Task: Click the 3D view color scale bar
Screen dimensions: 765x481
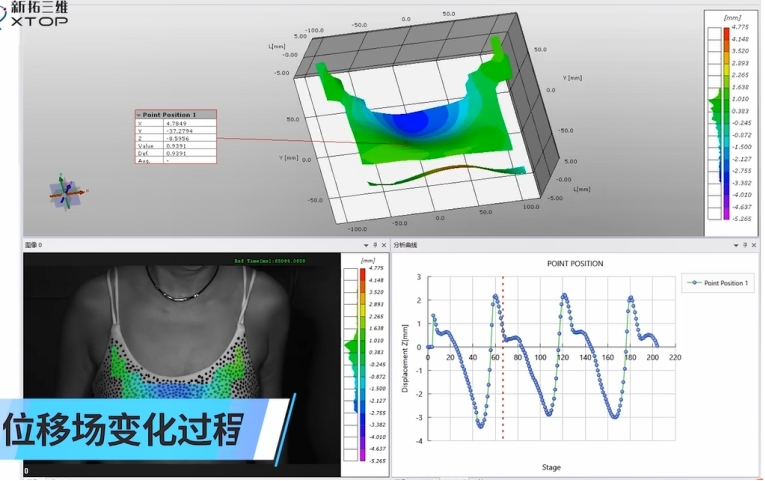Action: point(727,122)
